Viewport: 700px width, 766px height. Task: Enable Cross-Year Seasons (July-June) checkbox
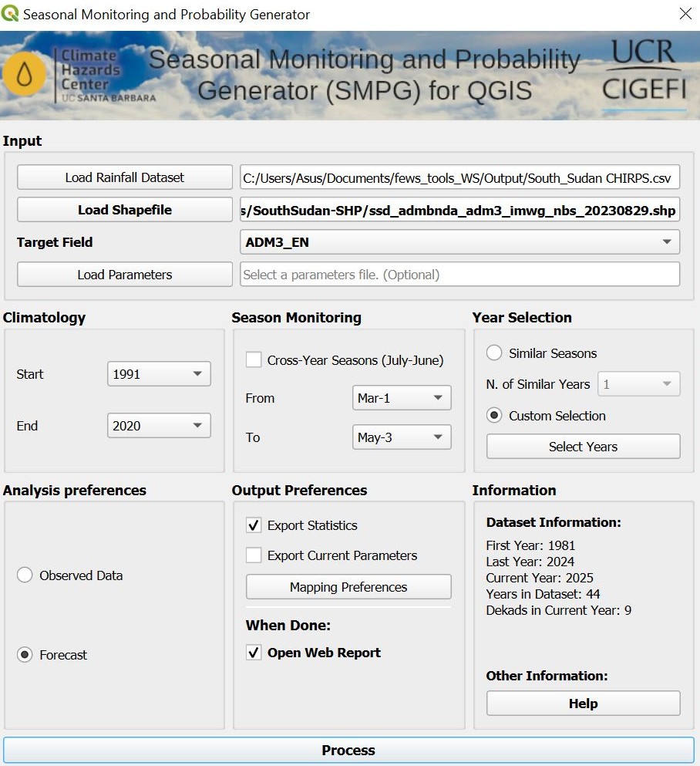click(x=254, y=360)
